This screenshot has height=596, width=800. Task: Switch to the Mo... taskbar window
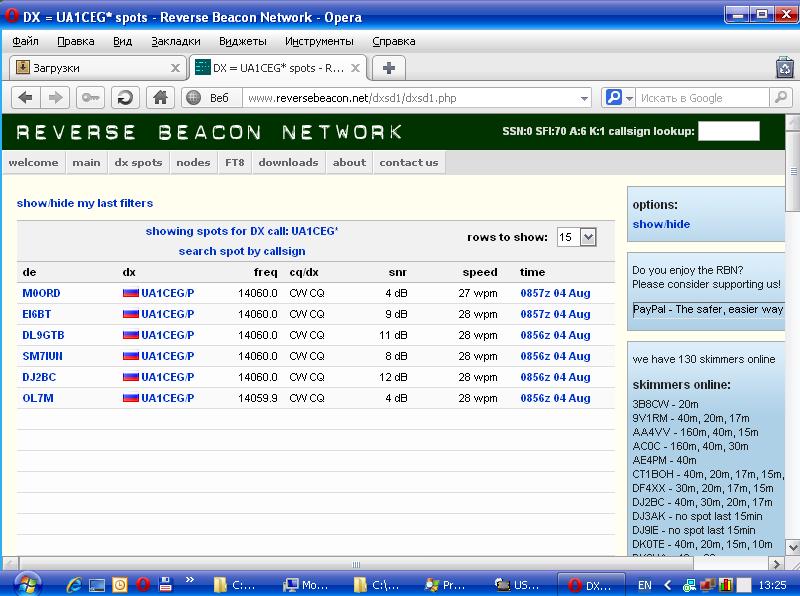tap(307, 585)
